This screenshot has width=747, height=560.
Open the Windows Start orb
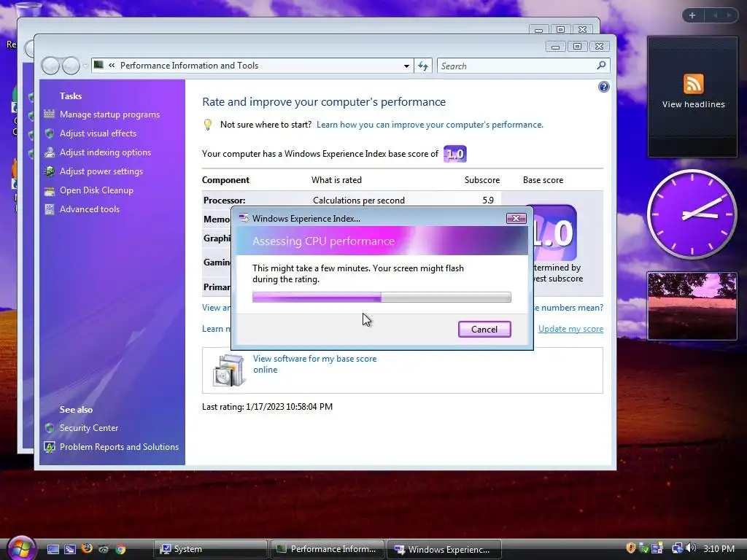tap(20, 548)
